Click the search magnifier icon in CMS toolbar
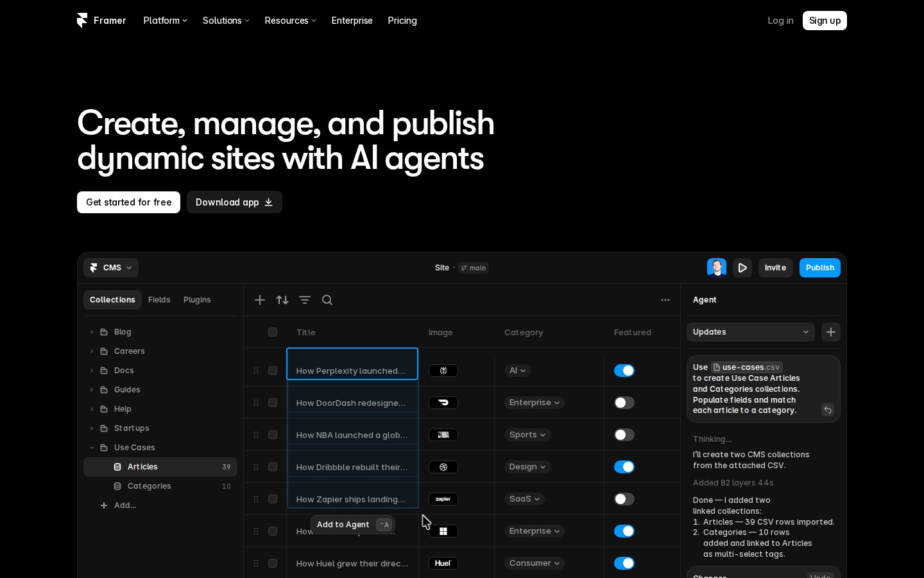The width and height of the screenshot is (924, 578). [327, 300]
